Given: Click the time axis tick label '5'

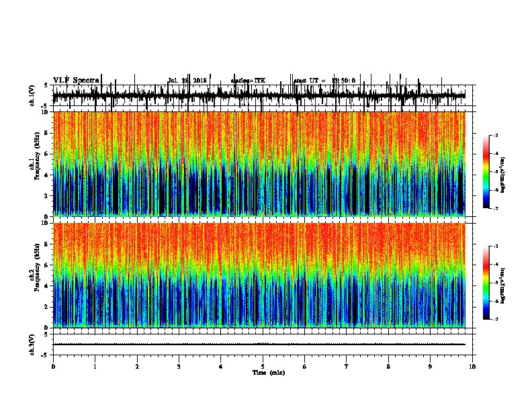Looking at the screenshot, I should point(263,367).
